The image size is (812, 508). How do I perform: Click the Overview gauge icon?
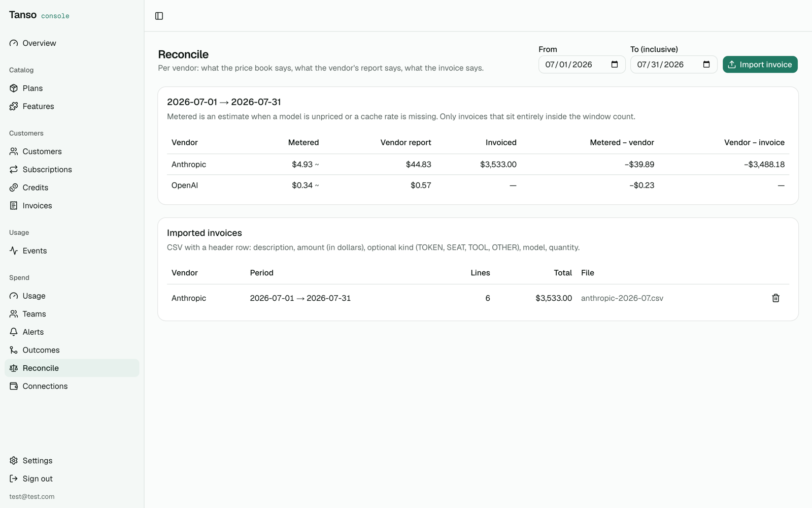[14, 43]
